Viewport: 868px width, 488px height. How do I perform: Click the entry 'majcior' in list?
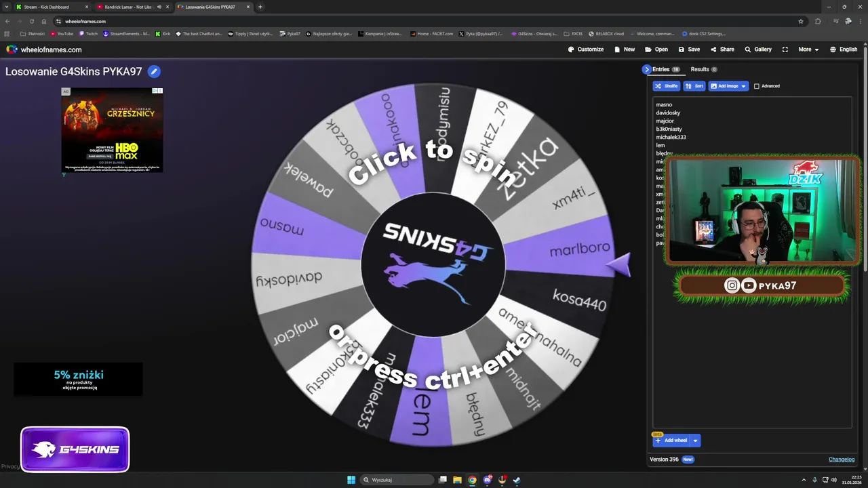[665, 121]
